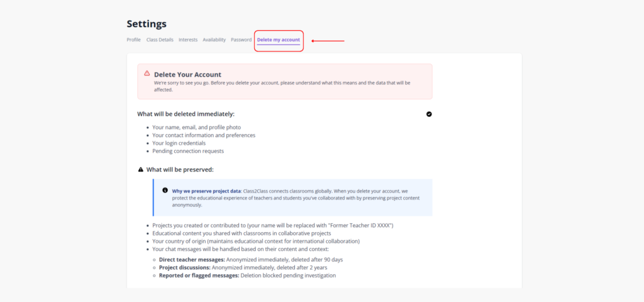Select the Availability tab

pyautogui.click(x=214, y=40)
